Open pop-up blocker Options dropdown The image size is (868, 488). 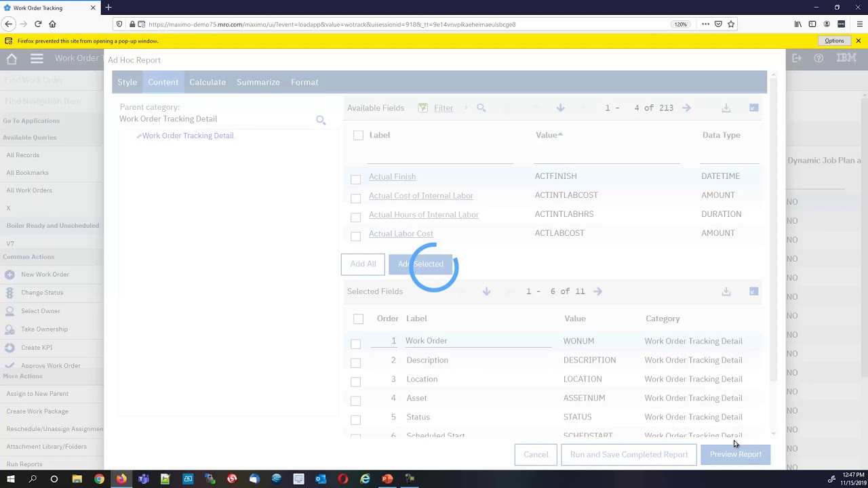[834, 41]
